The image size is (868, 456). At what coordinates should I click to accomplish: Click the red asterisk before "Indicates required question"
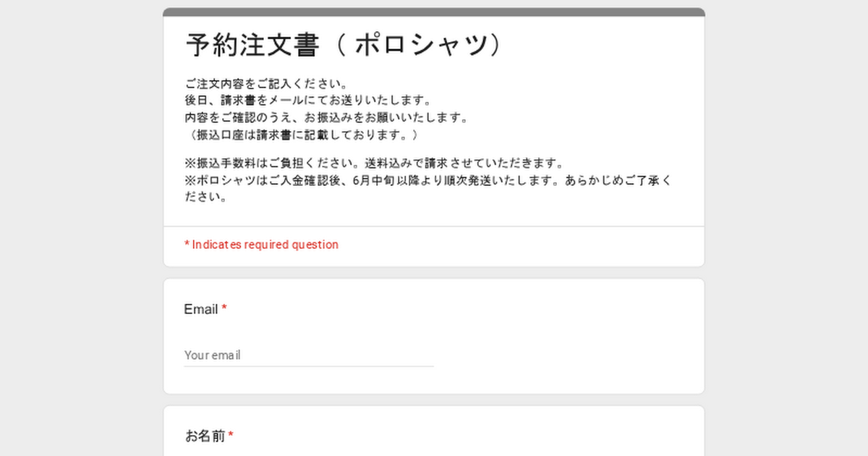coord(187,245)
